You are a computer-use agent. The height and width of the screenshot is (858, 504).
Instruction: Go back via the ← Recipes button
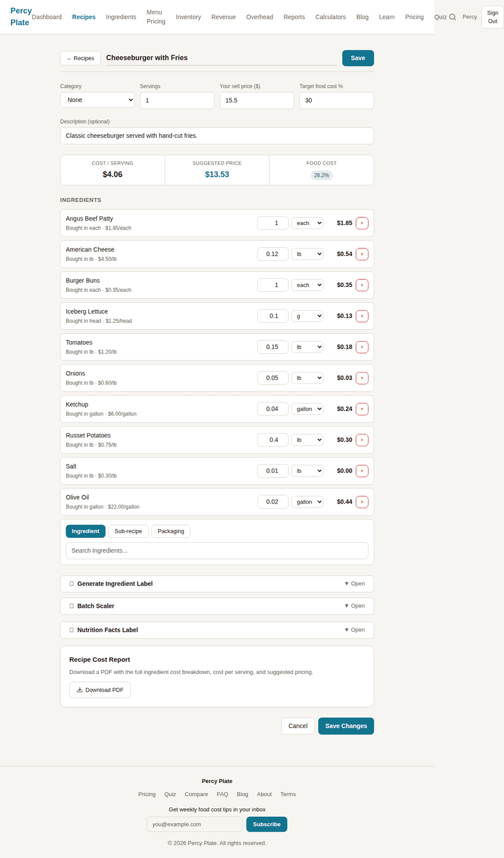[x=81, y=58]
